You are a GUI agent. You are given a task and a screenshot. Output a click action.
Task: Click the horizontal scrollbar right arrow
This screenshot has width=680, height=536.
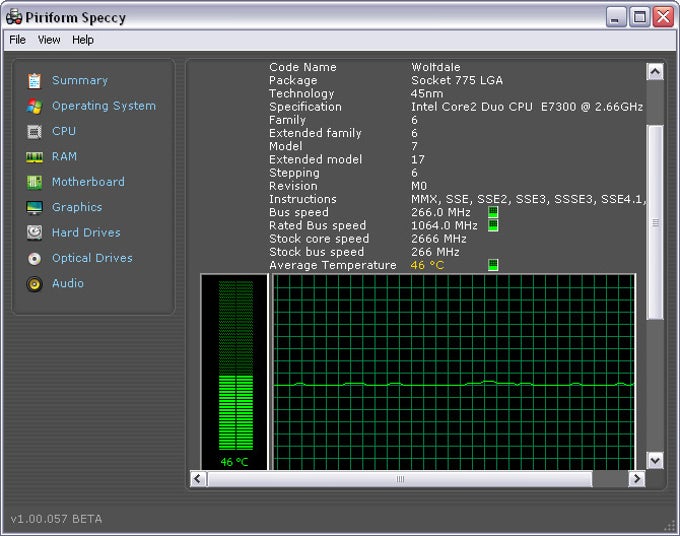[x=637, y=479]
